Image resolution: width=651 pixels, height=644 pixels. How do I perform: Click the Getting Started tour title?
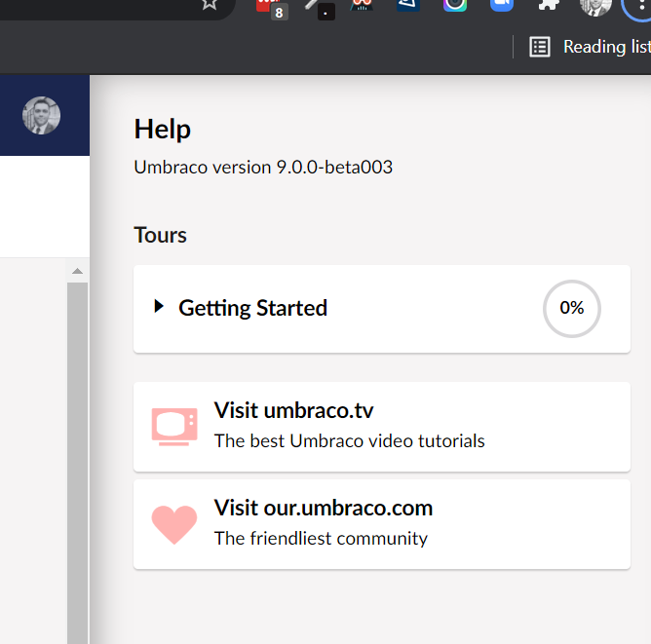pos(252,309)
